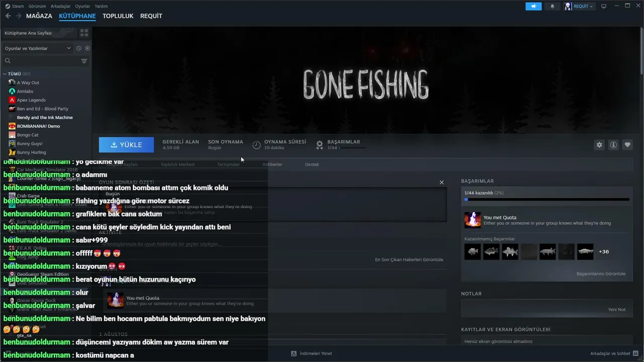Click Başarımlarımı Görüntüle link

point(601,274)
